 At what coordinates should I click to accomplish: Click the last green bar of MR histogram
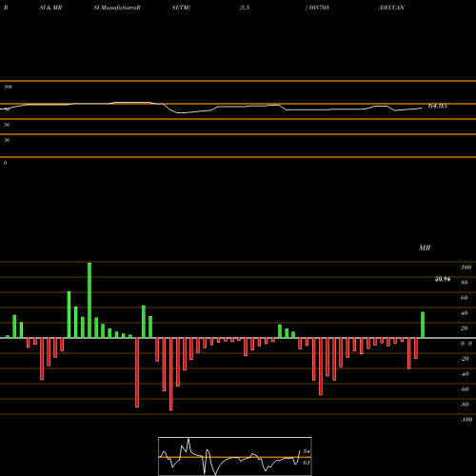coord(423,325)
